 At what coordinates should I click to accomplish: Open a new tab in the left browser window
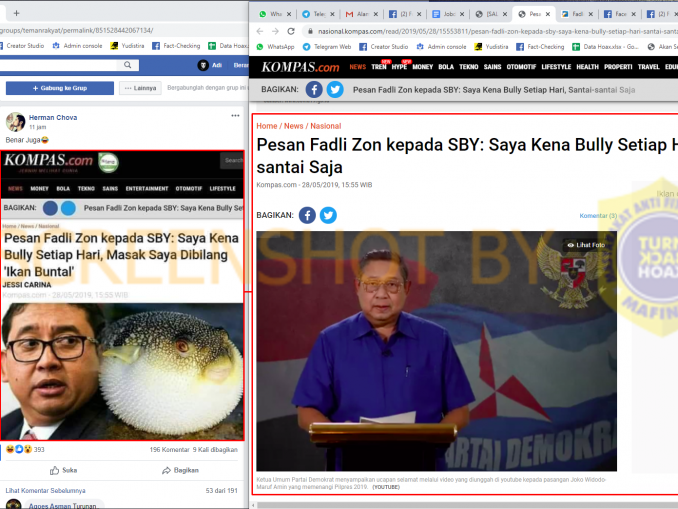16,13
